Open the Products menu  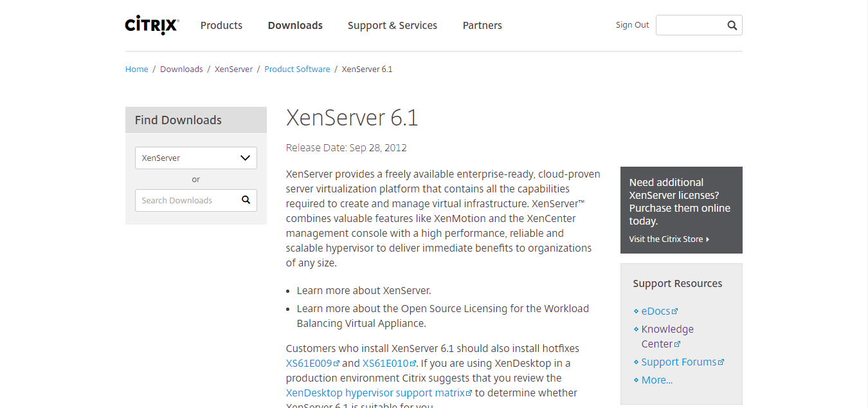[221, 26]
